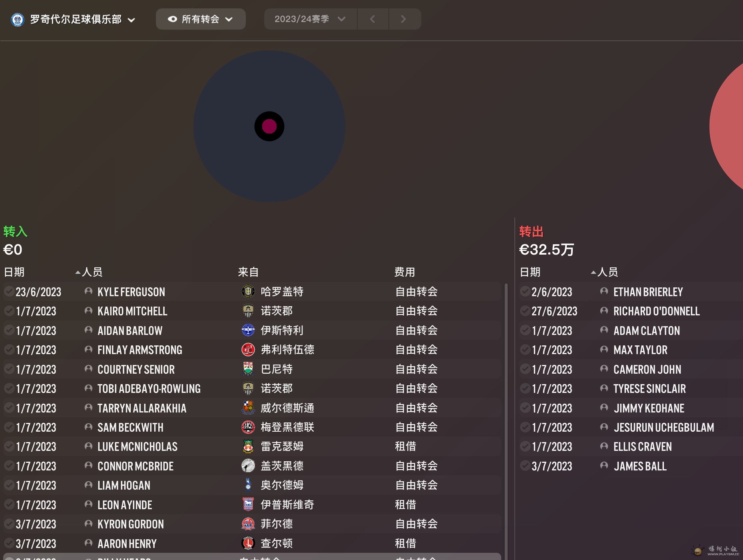Click person icon beside Max Taylor
The image size is (743, 560).
604,349
